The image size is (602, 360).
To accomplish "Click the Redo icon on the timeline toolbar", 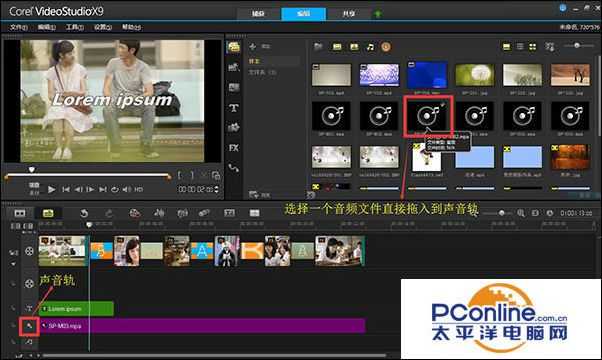I will (x=109, y=213).
